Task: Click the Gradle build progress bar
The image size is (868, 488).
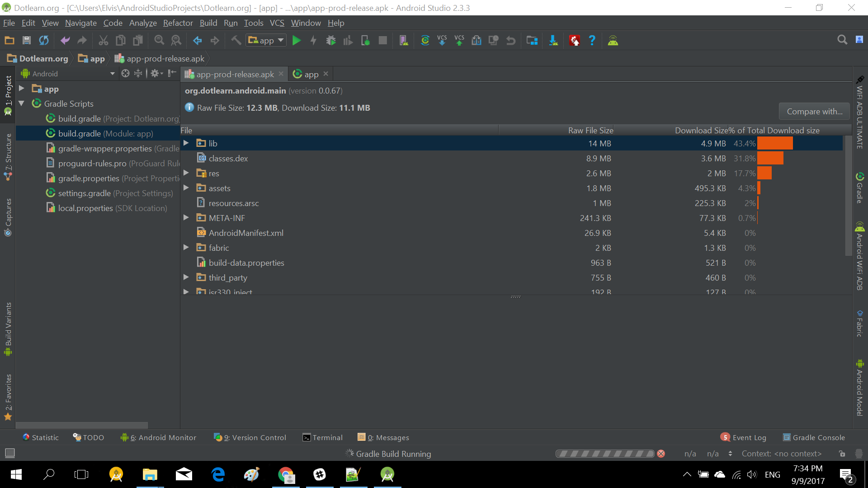Action: [x=605, y=454]
